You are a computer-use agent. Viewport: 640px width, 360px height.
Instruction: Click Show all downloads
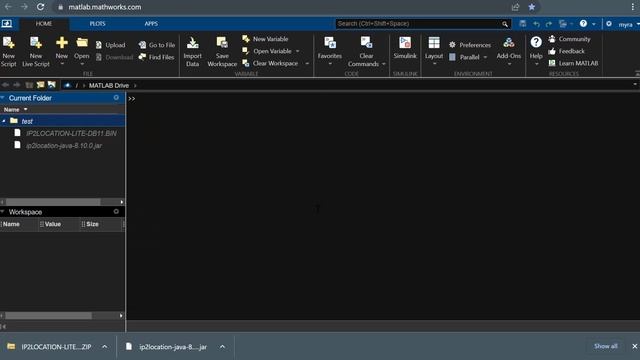point(606,346)
